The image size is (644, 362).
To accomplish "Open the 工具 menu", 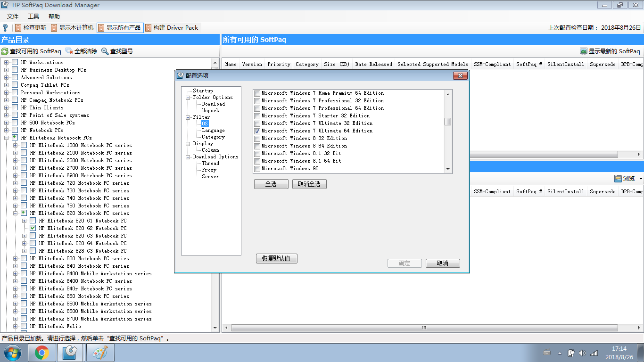I will [33, 16].
